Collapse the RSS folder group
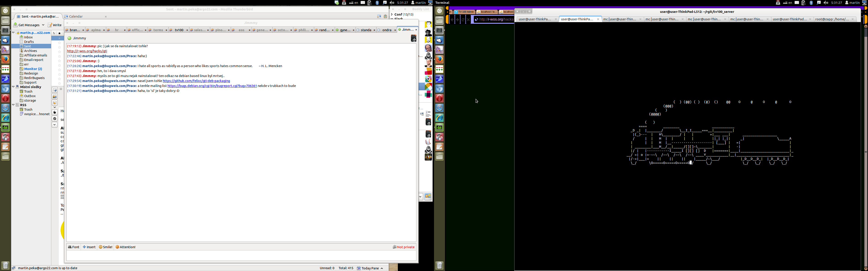 pyautogui.click(x=14, y=105)
